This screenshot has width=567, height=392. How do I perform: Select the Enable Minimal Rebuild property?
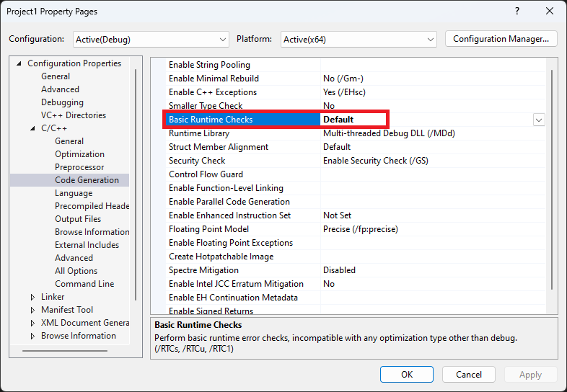[214, 79]
